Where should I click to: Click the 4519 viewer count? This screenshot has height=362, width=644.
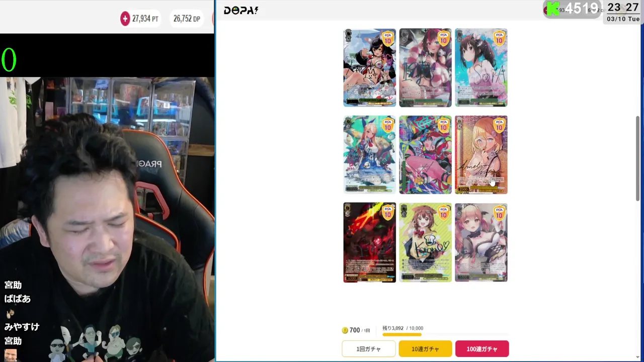click(582, 9)
